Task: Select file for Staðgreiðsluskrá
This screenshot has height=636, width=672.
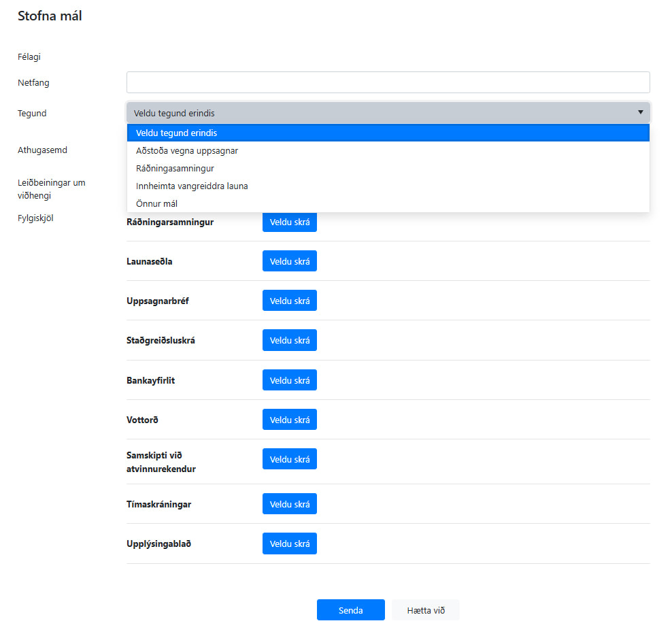Action: 290,340
